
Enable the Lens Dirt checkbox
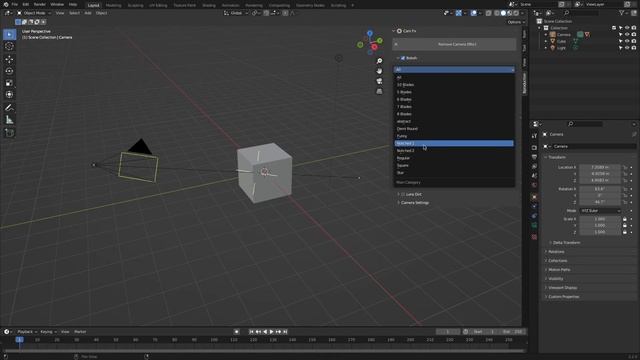pos(403,194)
